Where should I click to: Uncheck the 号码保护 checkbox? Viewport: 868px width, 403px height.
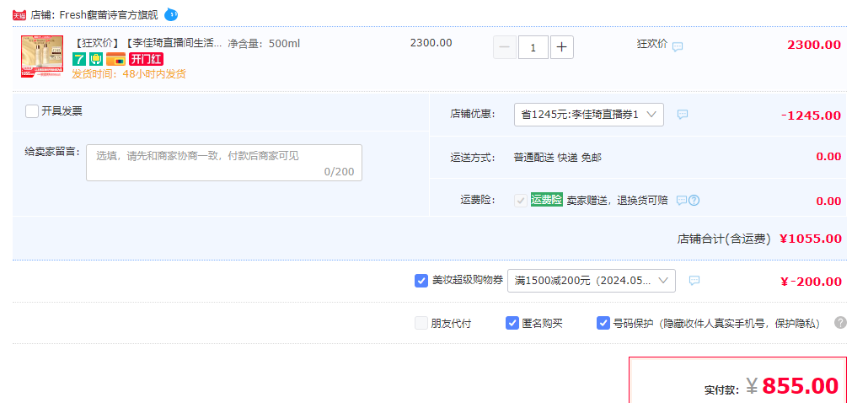603,323
